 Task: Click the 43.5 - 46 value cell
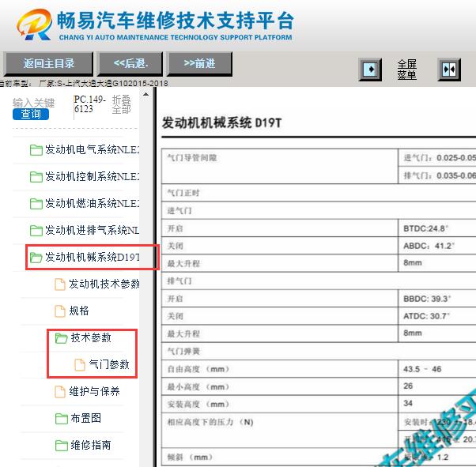tap(437, 369)
